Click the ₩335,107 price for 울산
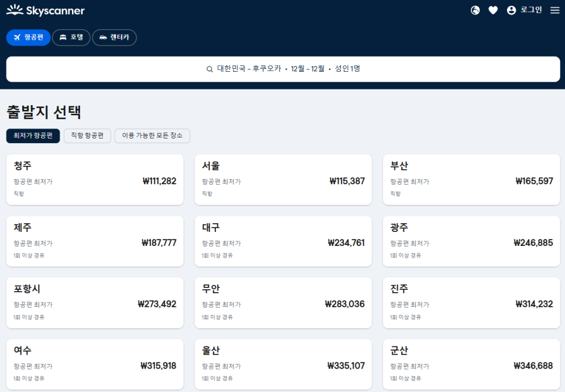Image resolution: width=565 pixels, height=392 pixels. coord(346,366)
